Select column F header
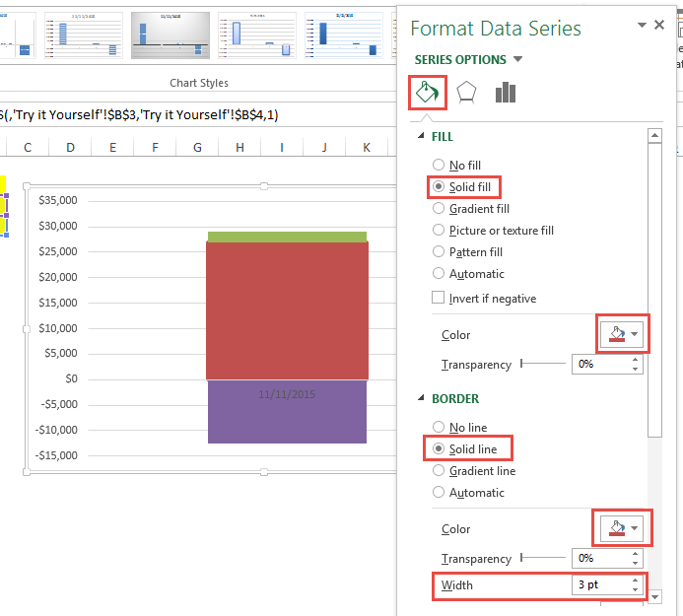 (x=155, y=147)
